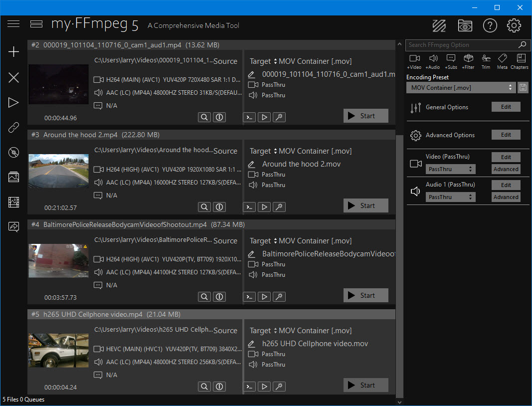The width and height of the screenshot is (532, 406).
Task: Open the Encoding Preset MOV Container dropdown
Action: 460,88
